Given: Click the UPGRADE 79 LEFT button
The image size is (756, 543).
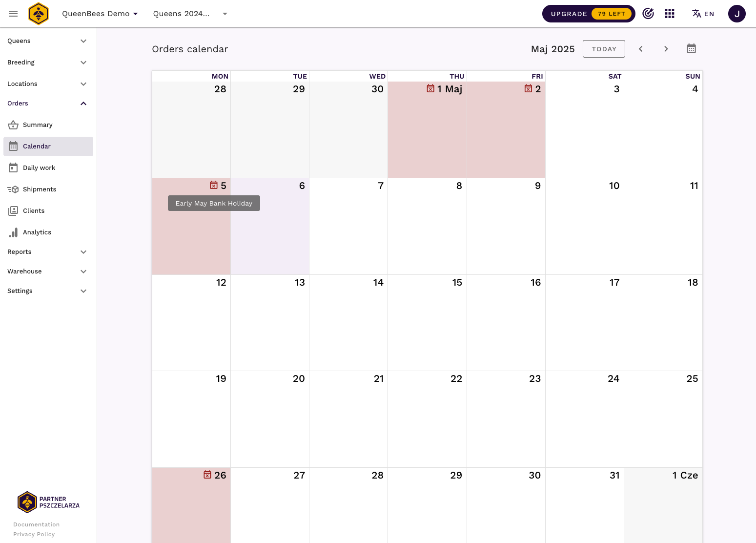Looking at the screenshot, I should coord(588,14).
